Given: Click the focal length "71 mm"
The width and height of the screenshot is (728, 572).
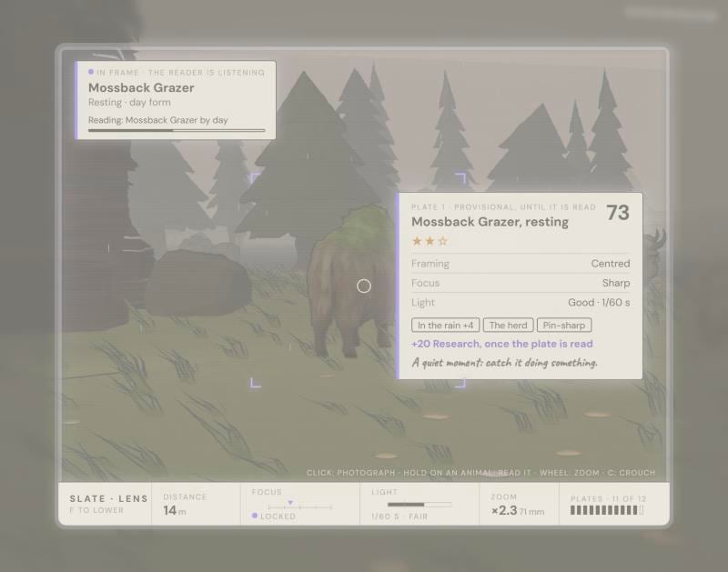Looking at the screenshot, I should 531,512.
